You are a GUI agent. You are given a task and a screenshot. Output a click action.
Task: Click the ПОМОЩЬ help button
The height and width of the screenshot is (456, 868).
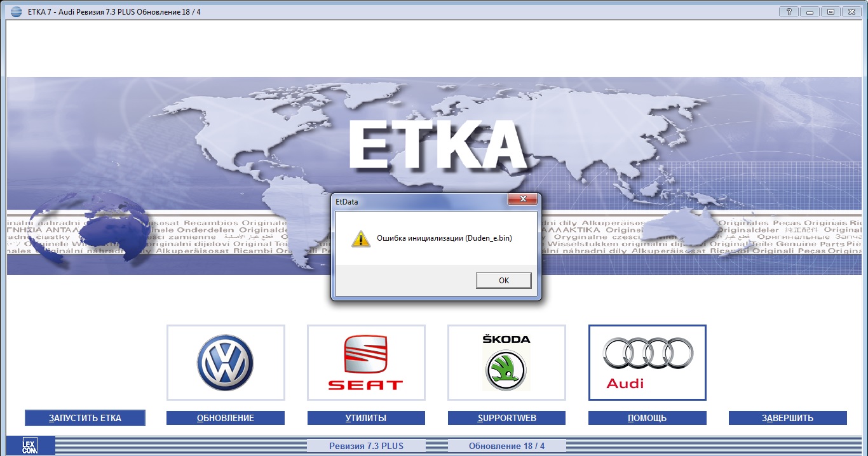(x=647, y=418)
